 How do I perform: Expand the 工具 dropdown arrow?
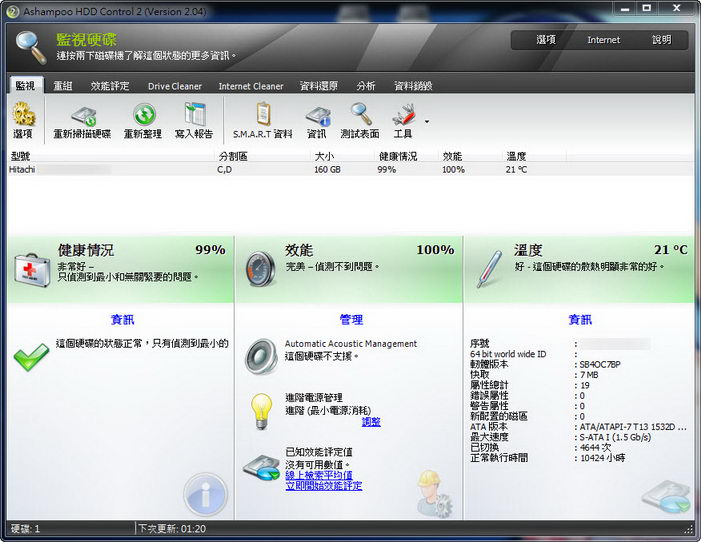(x=427, y=122)
